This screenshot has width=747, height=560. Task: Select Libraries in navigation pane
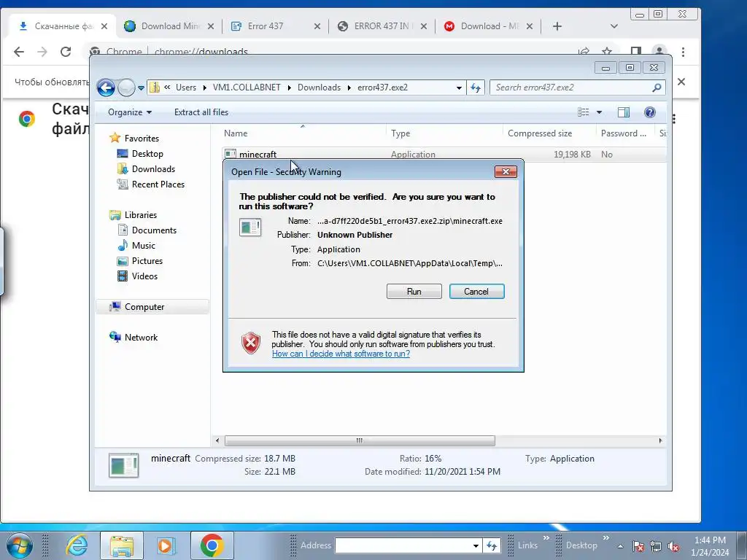coord(141,215)
